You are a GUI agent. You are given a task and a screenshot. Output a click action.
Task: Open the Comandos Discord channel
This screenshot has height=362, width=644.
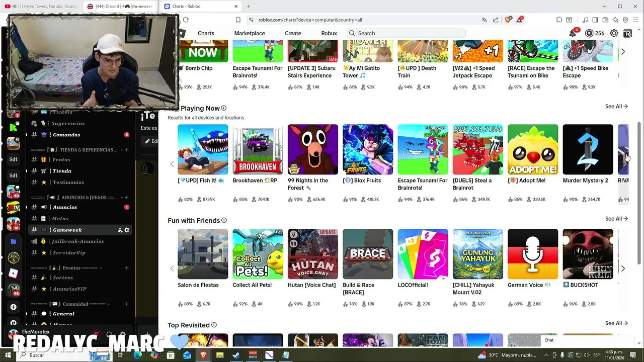79,135
